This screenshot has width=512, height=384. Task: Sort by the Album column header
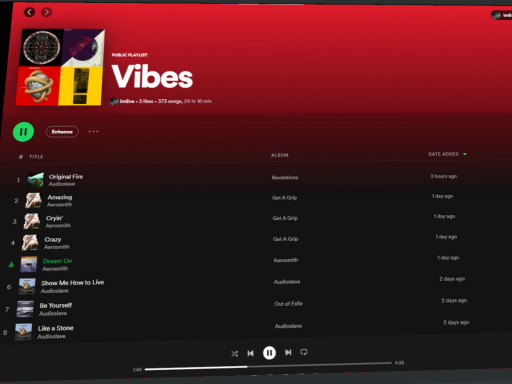pyautogui.click(x=280, y=155)
